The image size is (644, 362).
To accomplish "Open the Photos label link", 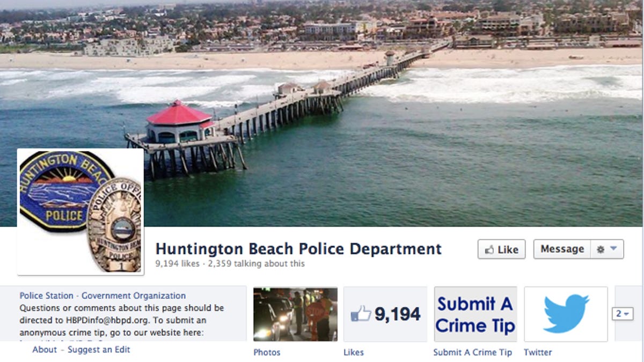I will tap(267, 352).
